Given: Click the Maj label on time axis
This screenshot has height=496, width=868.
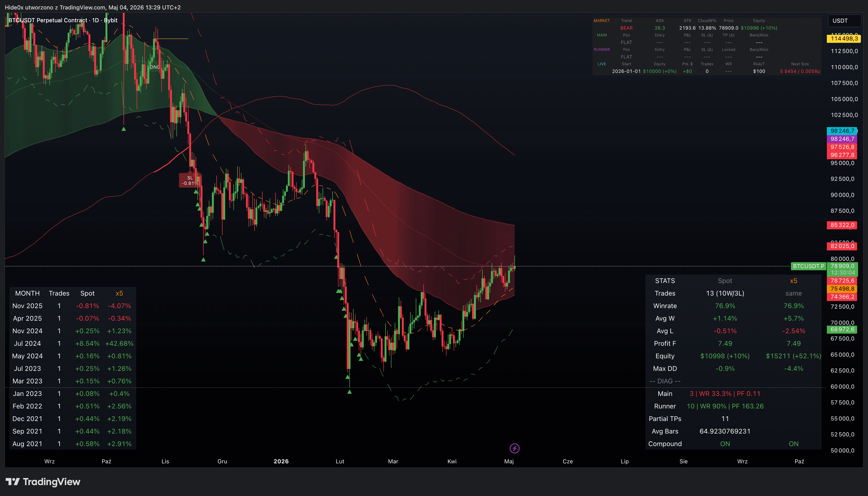Looking at the screenshot, I should pos(509,461).
